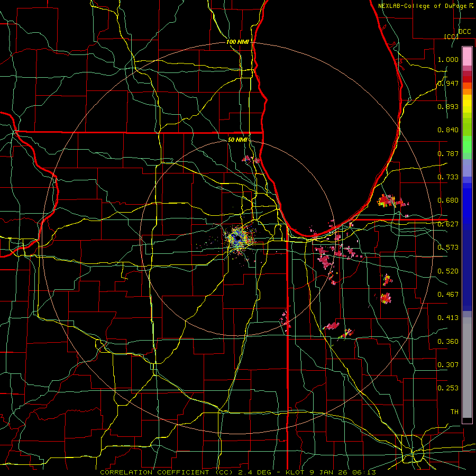Image resolution: width=476 pixels, height=476 pixels.
Task: Click the 0.947 scale value
Action: coord(448,83)
